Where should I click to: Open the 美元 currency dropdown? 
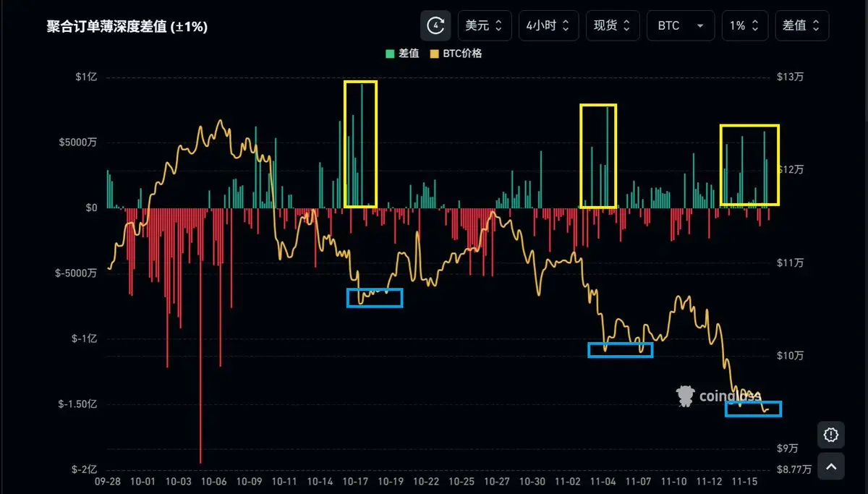tap(485, 25)
